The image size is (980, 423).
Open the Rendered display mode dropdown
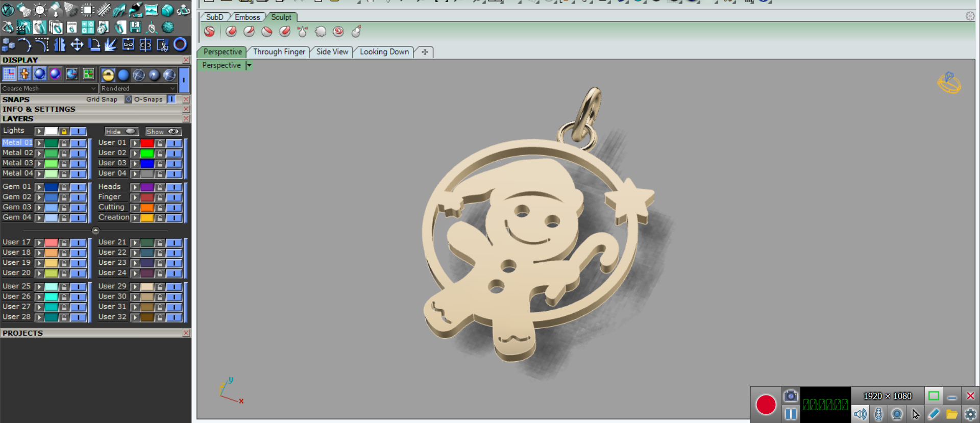click(x=138, y=88)
